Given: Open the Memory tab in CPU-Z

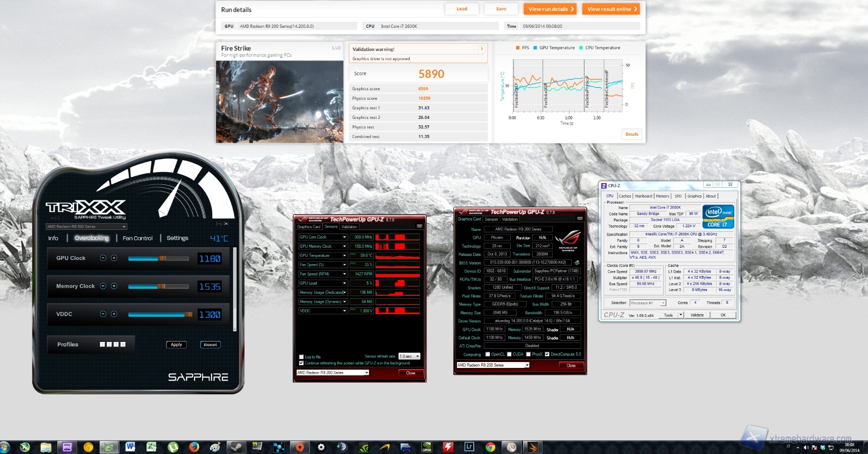Looking at the screenshot, I should 662,196.
